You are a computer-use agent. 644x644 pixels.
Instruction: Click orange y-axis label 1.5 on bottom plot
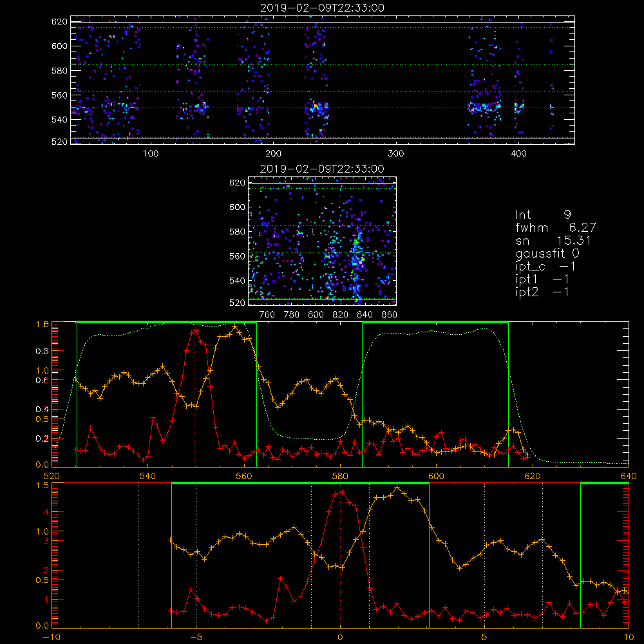point(43,486)
